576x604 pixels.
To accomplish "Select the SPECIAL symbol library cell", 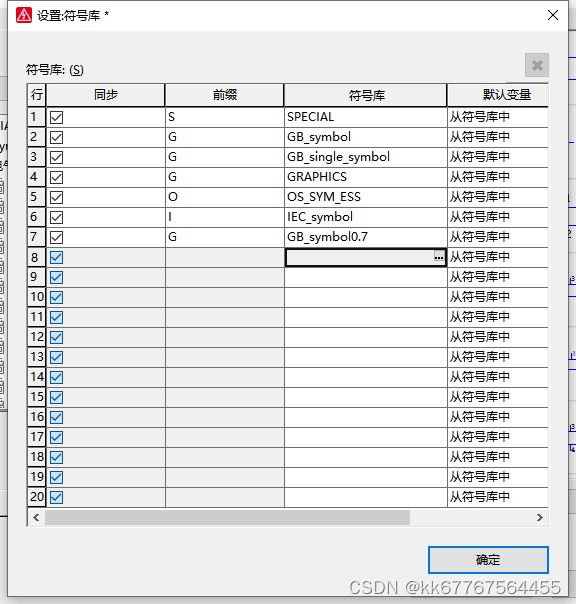I will coord(366,117).
